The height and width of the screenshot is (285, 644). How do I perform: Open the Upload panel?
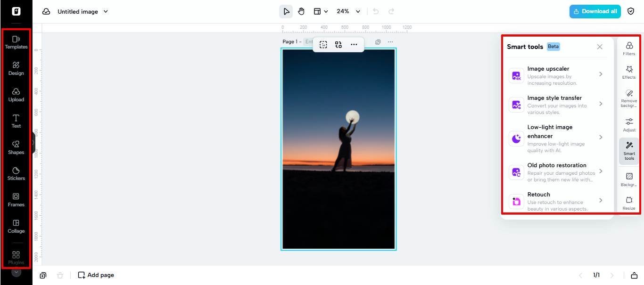[16, 95]
